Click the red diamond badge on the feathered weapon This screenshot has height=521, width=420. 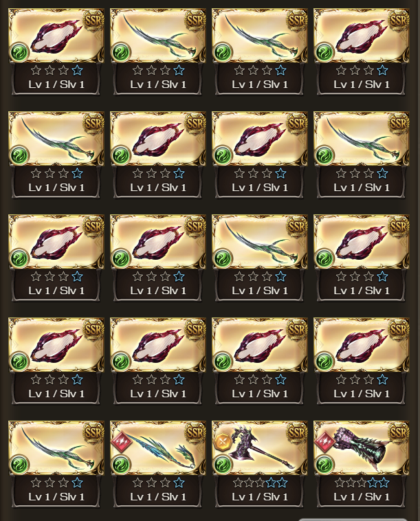tap(121, 442)
